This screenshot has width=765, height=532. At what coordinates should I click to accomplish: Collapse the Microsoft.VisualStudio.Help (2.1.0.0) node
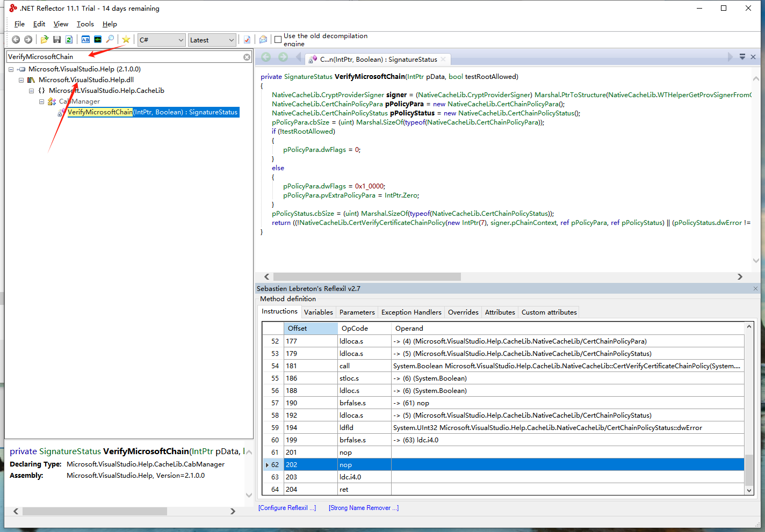coord(11,69)
